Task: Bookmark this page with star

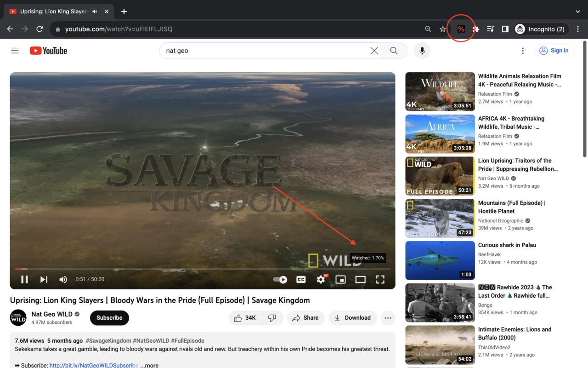Action: [x=442, y=29]
